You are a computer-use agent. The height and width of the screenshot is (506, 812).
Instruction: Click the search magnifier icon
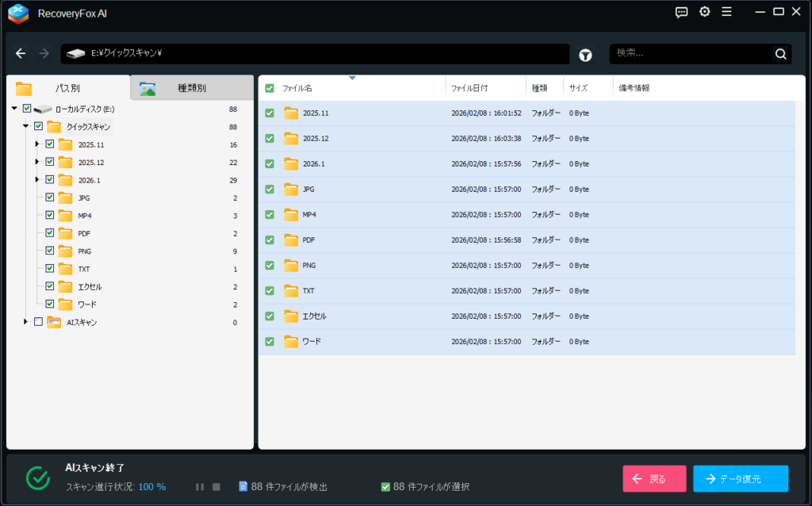coord(780,54)
